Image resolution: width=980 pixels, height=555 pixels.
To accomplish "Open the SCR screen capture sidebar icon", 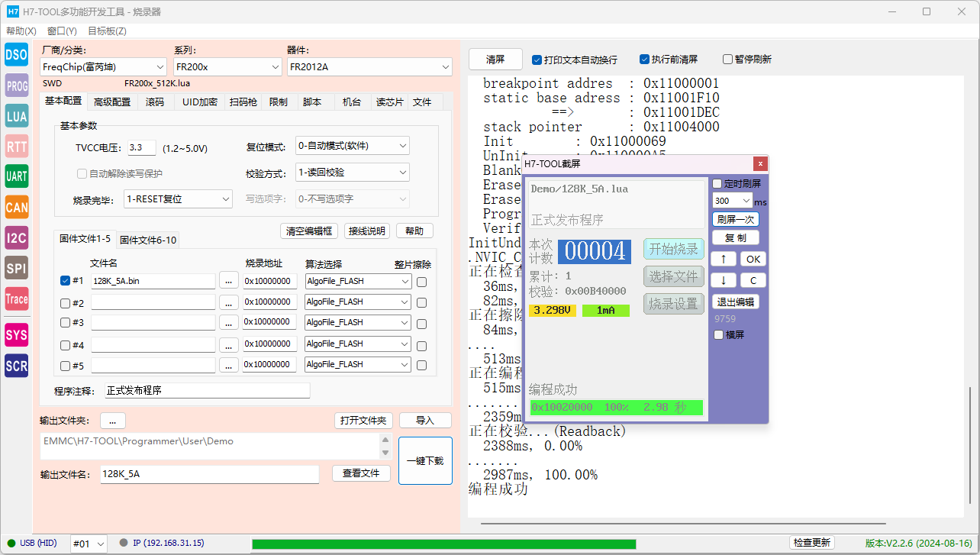I will click(x=16, y=366).
